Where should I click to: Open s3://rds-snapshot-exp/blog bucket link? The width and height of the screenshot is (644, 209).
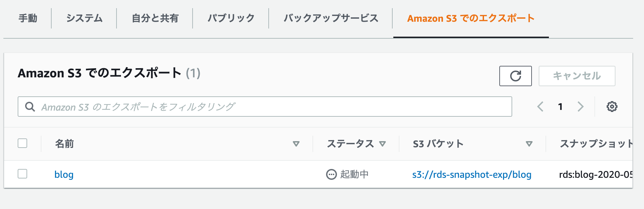coord(472,174)
